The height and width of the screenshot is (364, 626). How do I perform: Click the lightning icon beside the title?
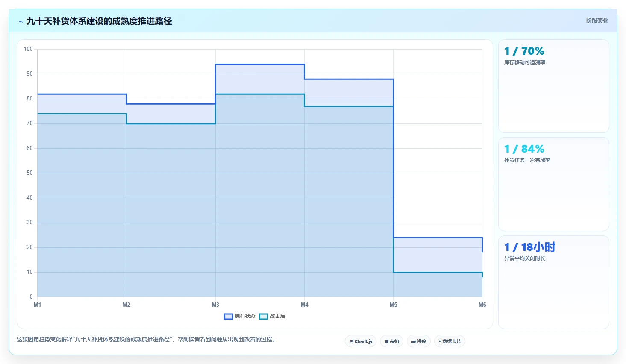point(20,21)
